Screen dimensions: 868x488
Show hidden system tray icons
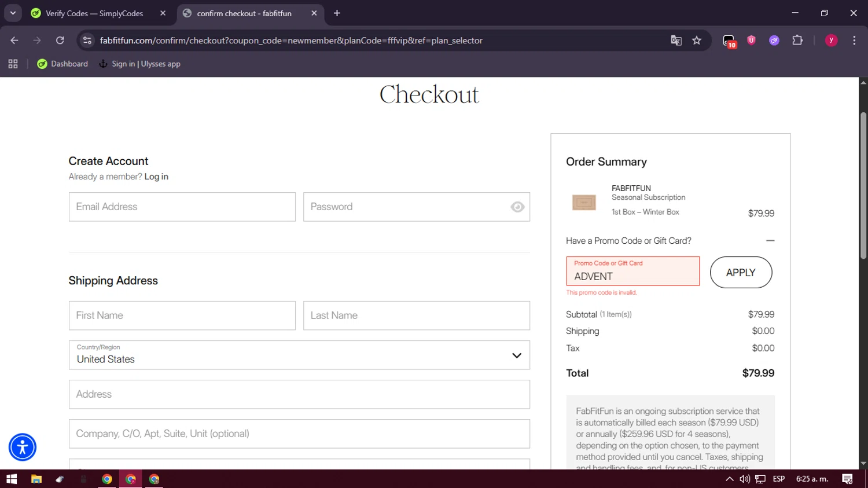coord(729,479)
